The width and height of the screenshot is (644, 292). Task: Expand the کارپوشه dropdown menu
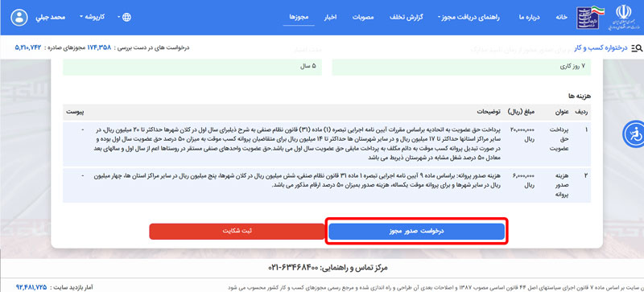93,17
